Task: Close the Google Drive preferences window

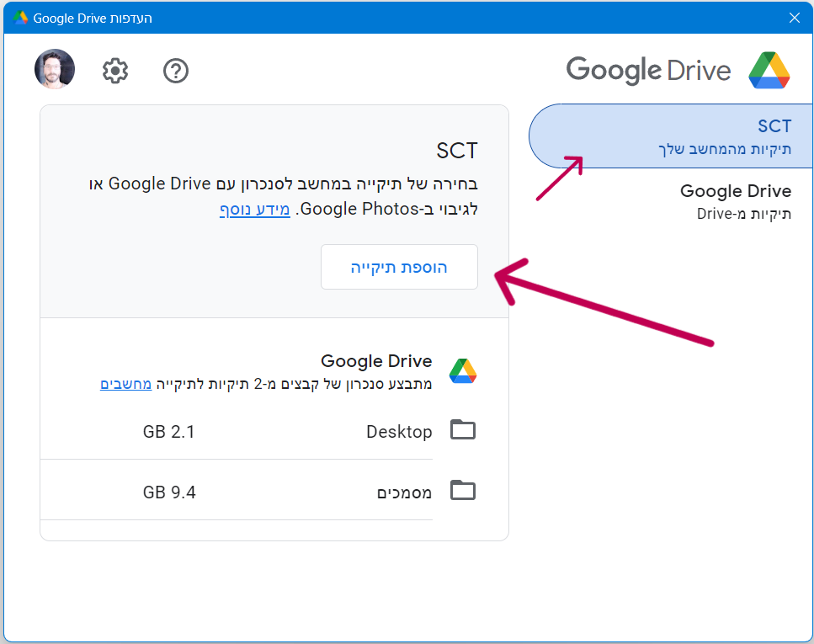Action: pos(795,18)
